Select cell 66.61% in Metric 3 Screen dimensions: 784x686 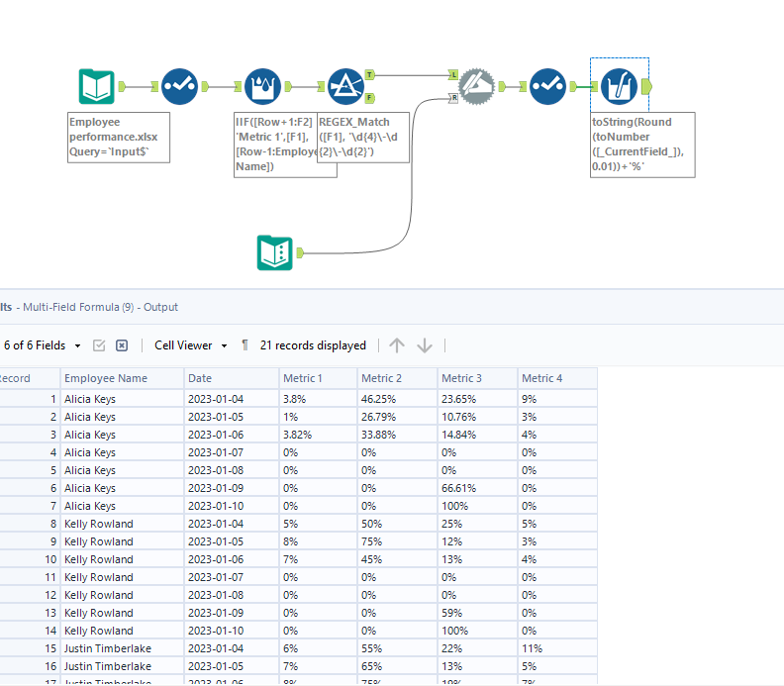[x=477, y=488]
